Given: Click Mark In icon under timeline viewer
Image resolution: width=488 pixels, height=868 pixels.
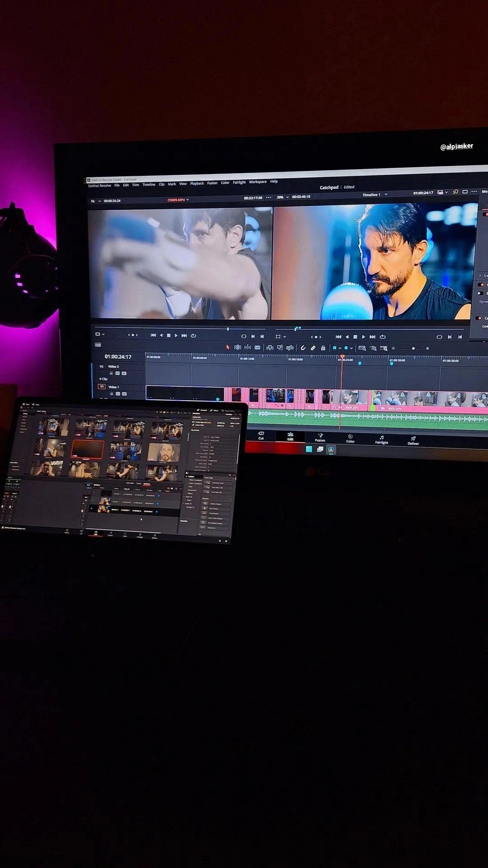Looking at the screenshot, I should [450, 337].
